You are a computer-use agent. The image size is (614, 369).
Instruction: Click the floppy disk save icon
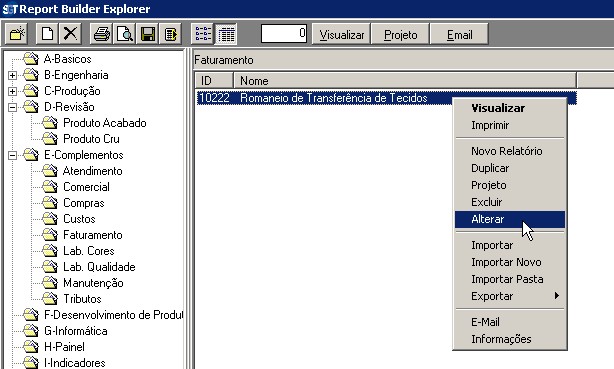(148, 34)
